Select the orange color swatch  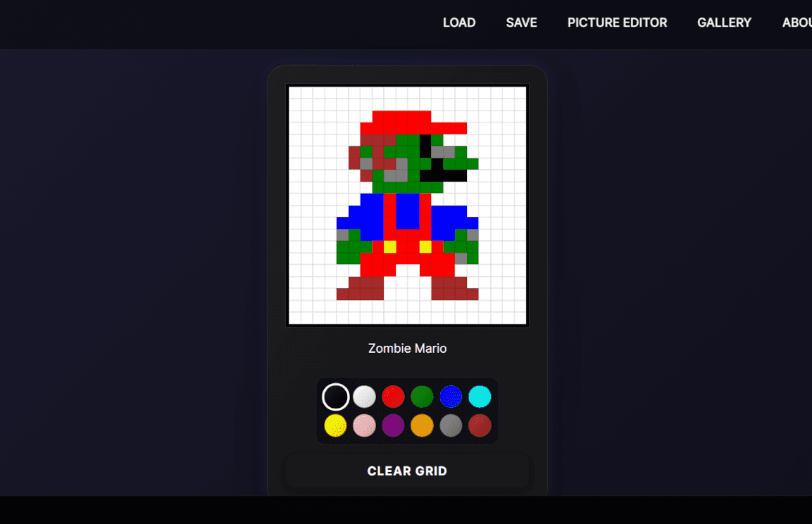(422, 425)
